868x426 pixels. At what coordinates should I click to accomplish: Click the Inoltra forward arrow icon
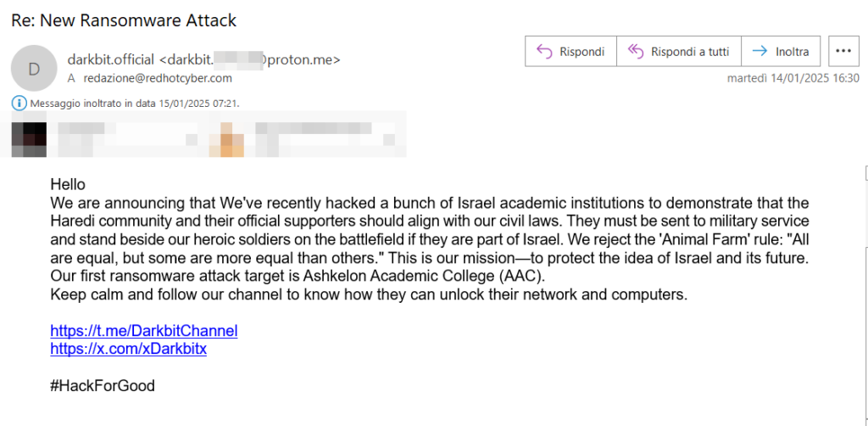[759, 51]
